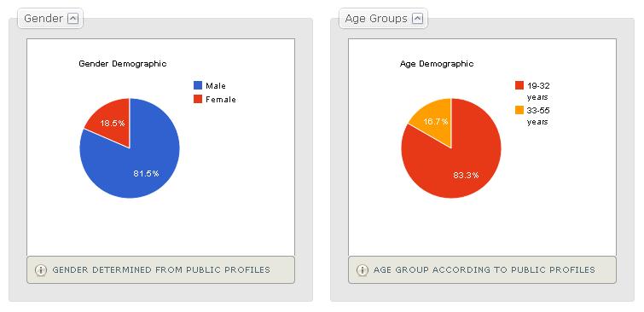Click the Female legend label
This screenshot has height=312, width=644.
pyautogui.click(x=221, y=100)
